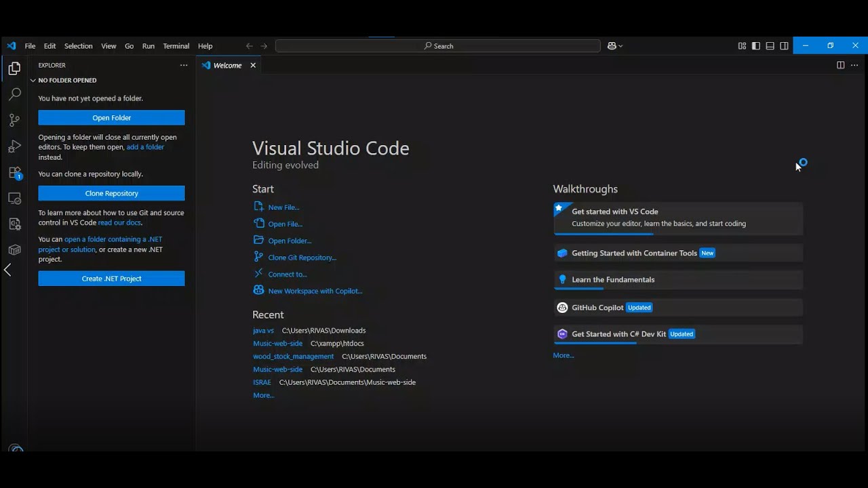
Task: Show more recent folders via More...
Action: click(263, 395)
